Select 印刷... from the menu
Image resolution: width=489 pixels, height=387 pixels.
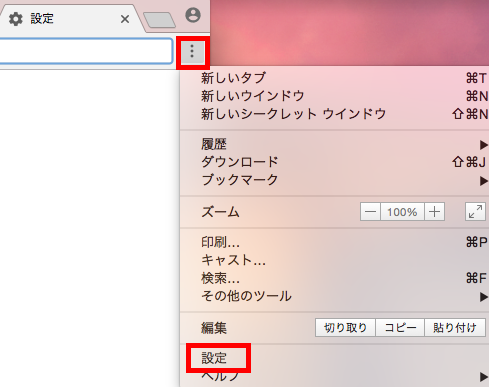pos(334,242)
